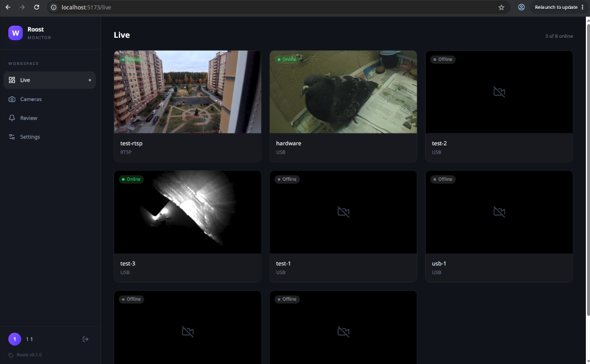The image size is (590, 364).
Task: Click the Review bell icon
Action: 12,118
